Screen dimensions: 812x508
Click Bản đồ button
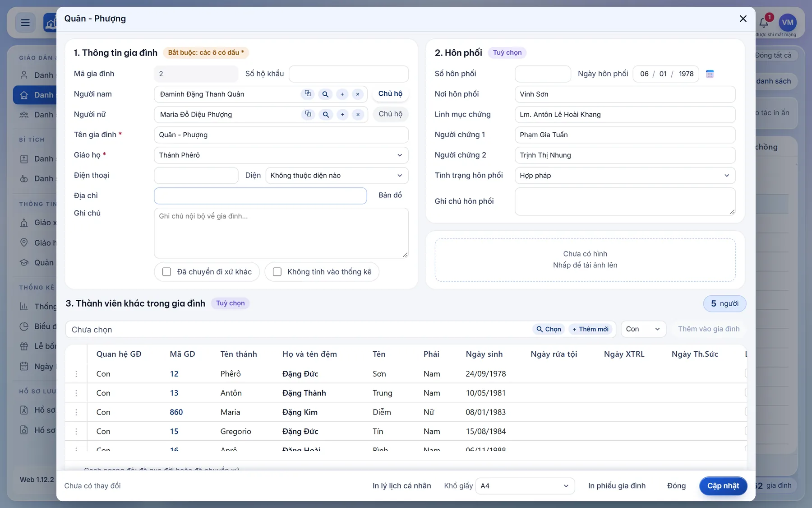(x=390, y=195)
